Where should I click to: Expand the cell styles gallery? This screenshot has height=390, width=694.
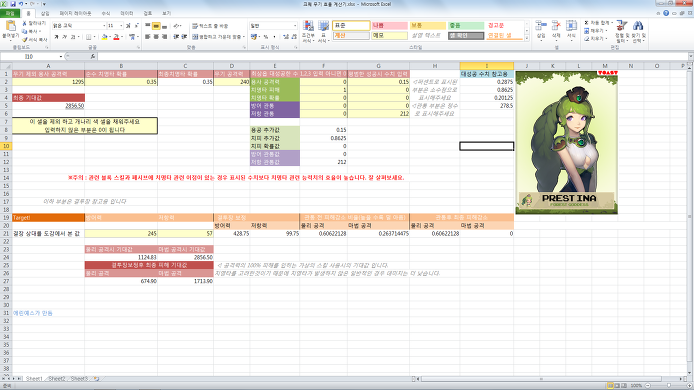(x=526, y=39)
